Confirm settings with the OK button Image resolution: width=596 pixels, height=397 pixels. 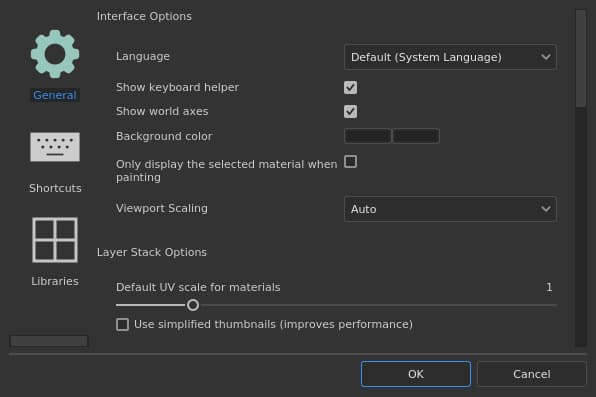pyautogui.click(x=416, y=374)
